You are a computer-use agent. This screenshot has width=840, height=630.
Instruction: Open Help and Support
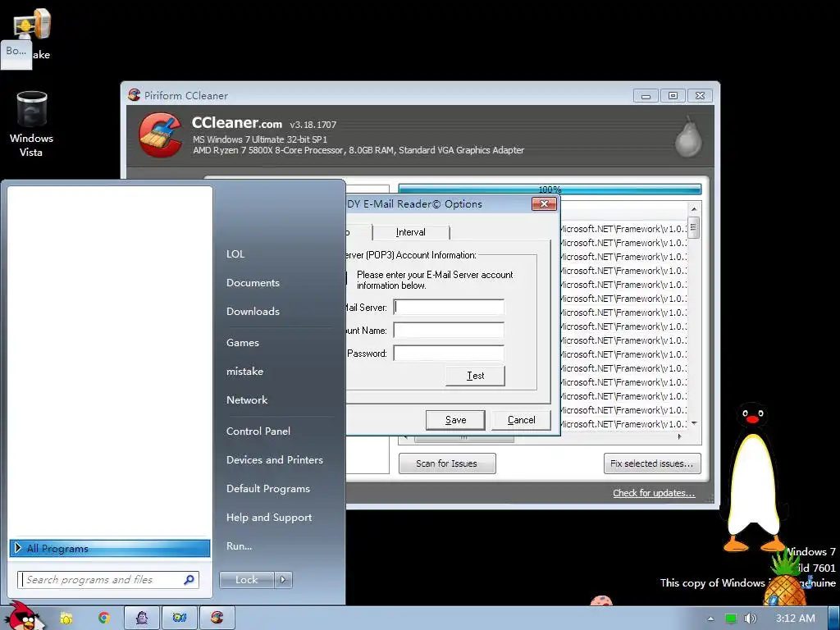point(269,518)
